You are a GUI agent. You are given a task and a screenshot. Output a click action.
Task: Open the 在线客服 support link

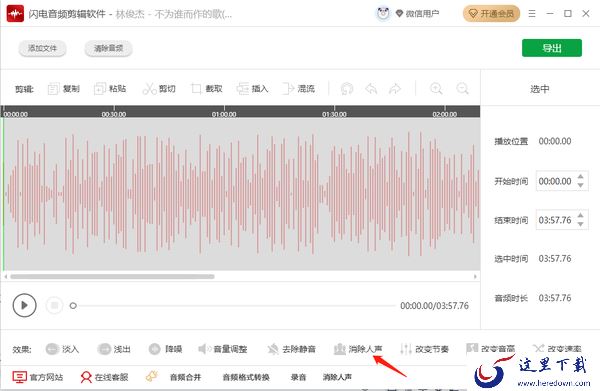point(104,377)
